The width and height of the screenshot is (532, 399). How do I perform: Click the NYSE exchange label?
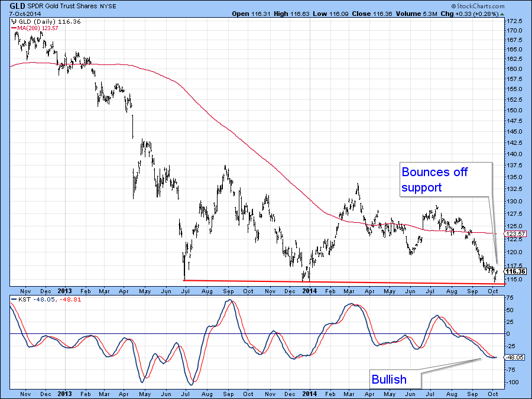(108, 7)
